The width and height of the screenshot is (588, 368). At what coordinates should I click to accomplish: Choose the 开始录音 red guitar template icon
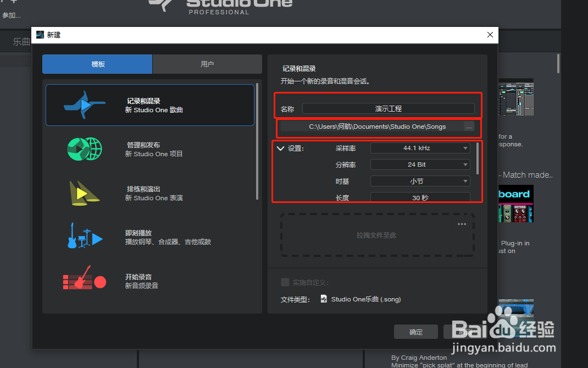tap(85, 278)
